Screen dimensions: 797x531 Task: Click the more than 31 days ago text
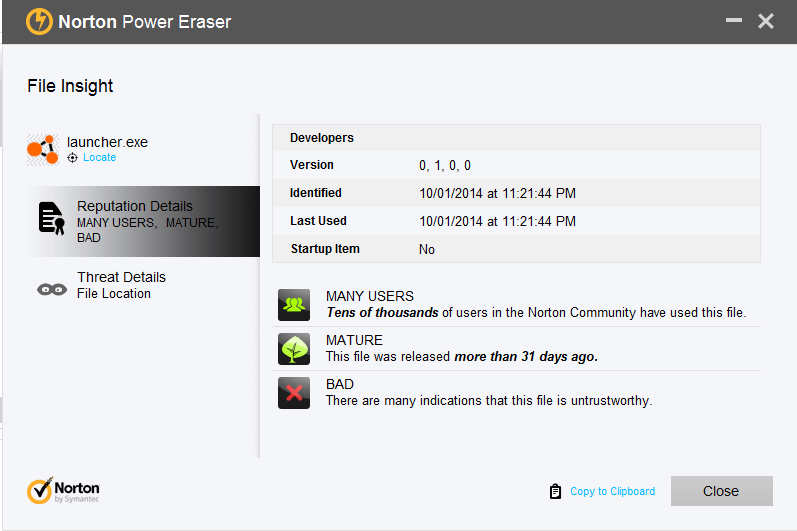point(526,357)
